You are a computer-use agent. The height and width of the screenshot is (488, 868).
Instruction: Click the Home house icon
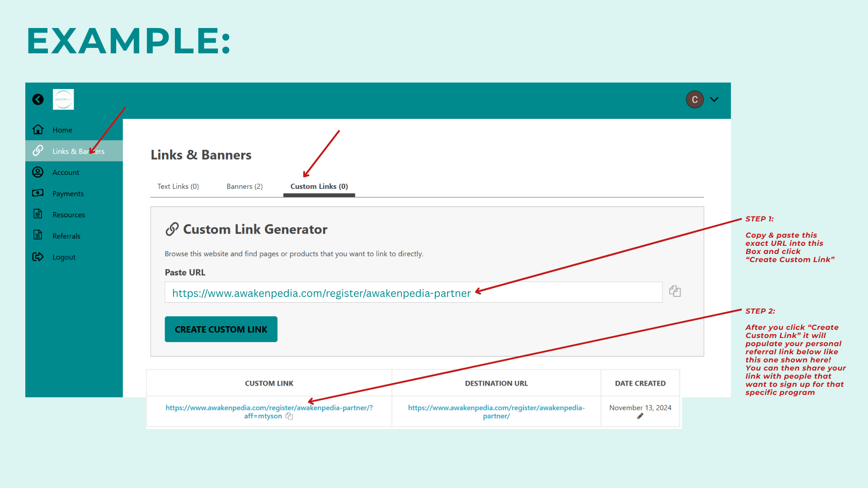[38, 130]
